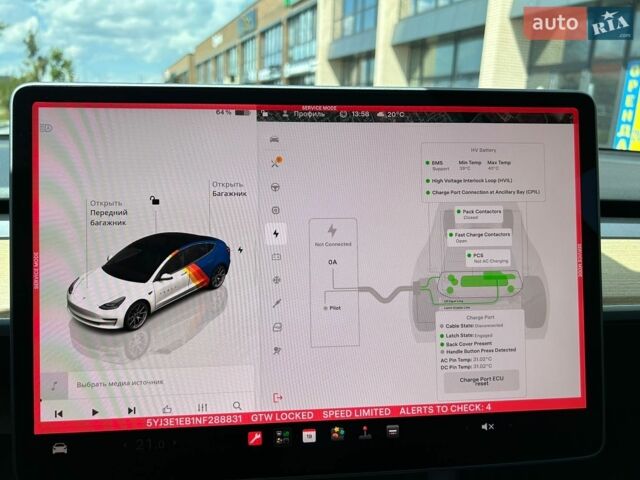Tap High Voltage Interlock Loop (HVIL) row

click(x=469, y=180)
